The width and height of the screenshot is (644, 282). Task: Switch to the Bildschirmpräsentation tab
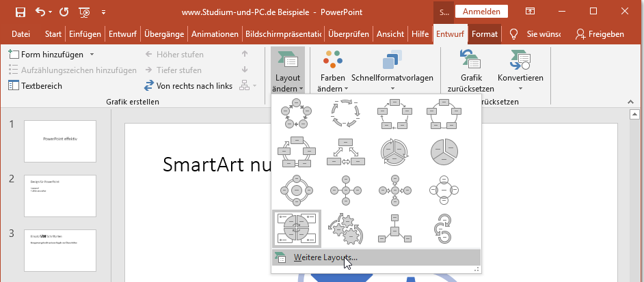pyautogui.click(x=284, y=34)
